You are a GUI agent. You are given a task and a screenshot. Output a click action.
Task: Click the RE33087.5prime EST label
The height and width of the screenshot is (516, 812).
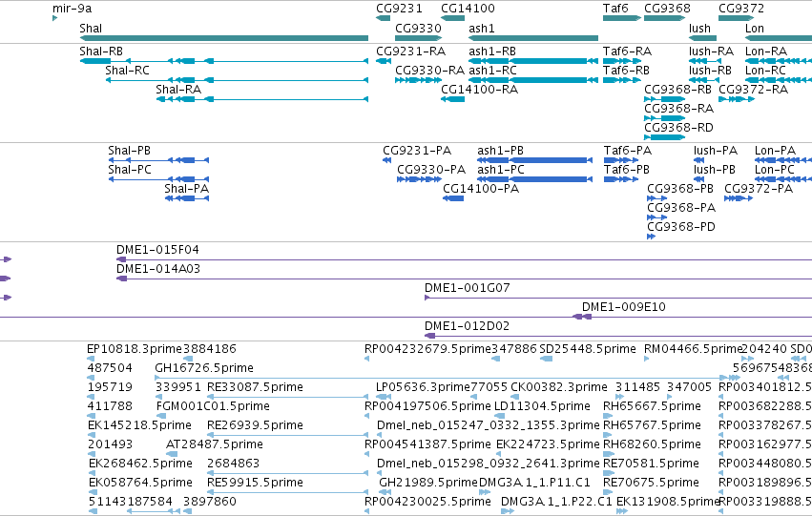255,387
